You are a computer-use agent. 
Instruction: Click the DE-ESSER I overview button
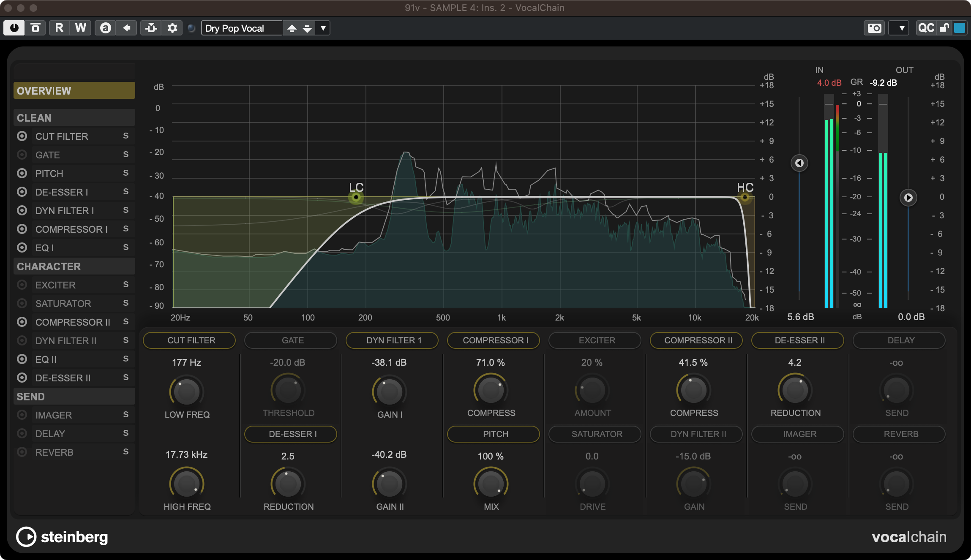click(291, 434)
